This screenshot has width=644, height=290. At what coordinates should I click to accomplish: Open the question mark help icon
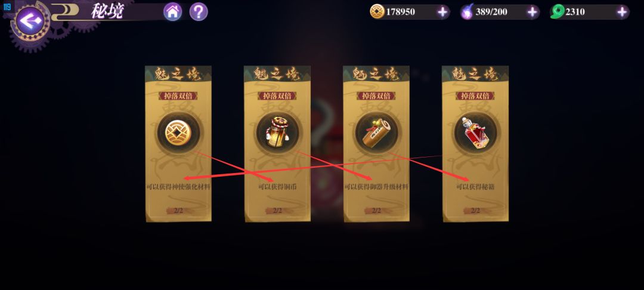tap(199, 12)
